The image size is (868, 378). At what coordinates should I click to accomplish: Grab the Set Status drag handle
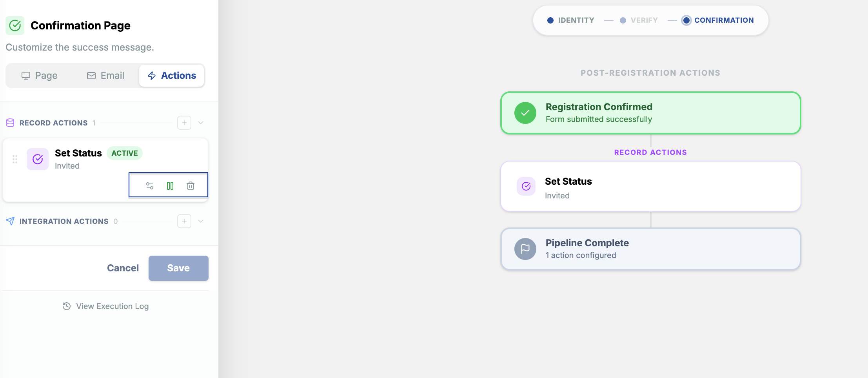(x=15, y=159)
